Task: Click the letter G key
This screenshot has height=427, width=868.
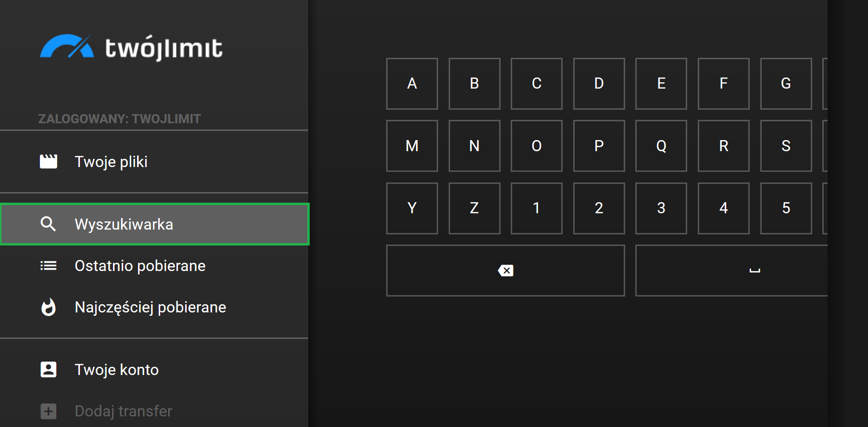Action: (x=786, y=84)
